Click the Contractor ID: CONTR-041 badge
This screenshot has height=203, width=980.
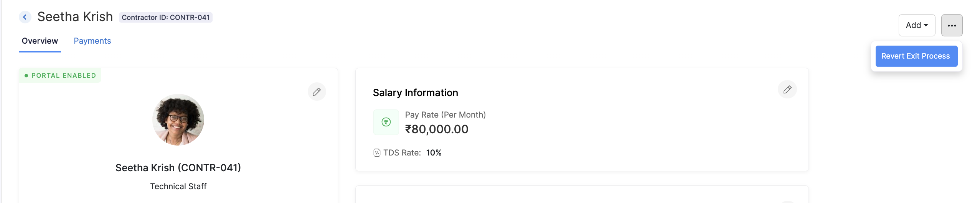[166, 17]
